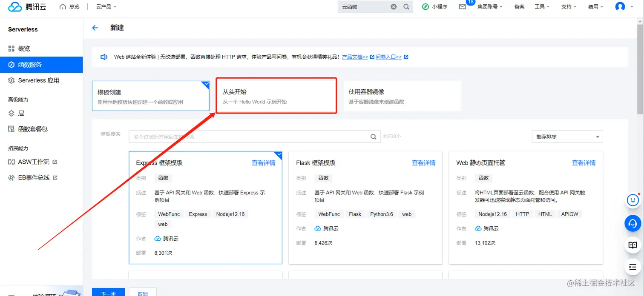This screenshot has height=296, width=644.
Task: View details of Web 静态页面托管
Action: tap(584, 163)
